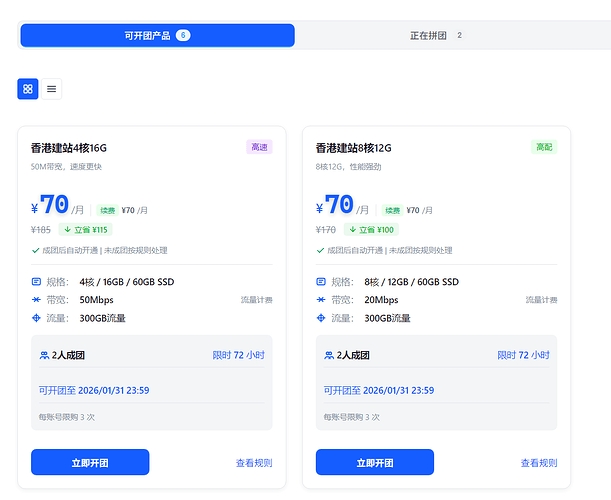This screenshot has height=500, width=611.
Task: Click the 50Mbps bandwidth value
Action: tap(96, 300)
